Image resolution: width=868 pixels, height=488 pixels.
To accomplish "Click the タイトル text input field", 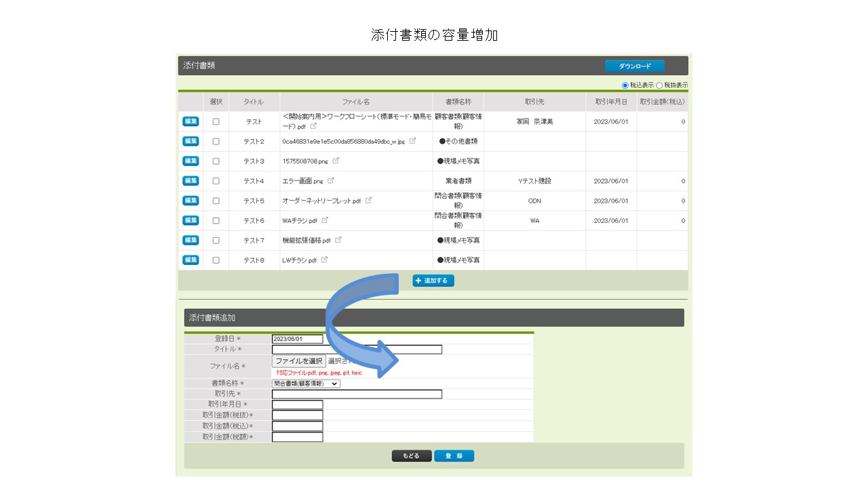I will (357, 350).
